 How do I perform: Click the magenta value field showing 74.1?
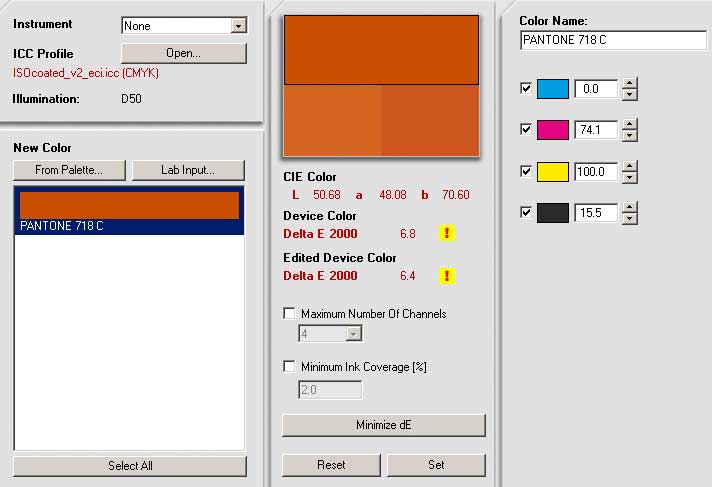(x=596, y=130)
